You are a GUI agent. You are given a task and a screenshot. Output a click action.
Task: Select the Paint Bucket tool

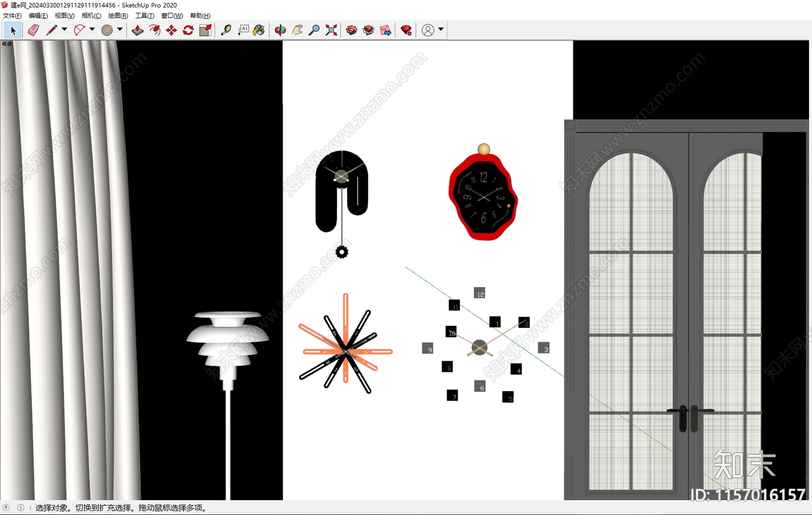(259, 30)
